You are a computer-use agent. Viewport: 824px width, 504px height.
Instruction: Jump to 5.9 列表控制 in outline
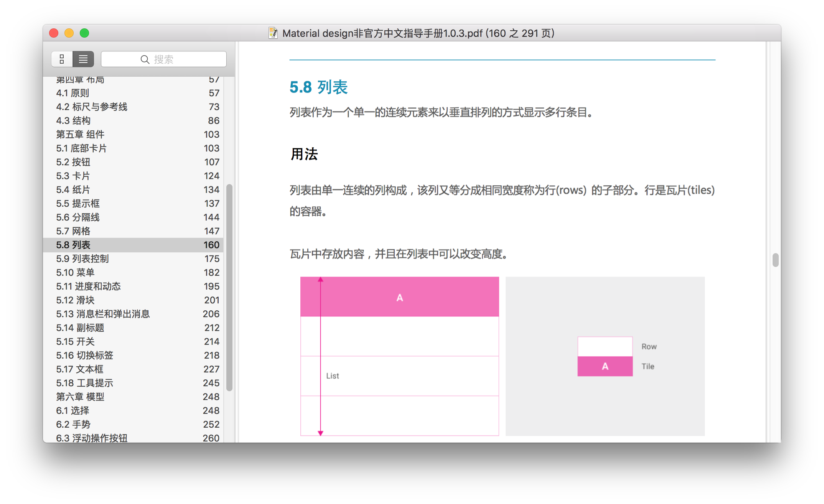(x=82, y=259)
